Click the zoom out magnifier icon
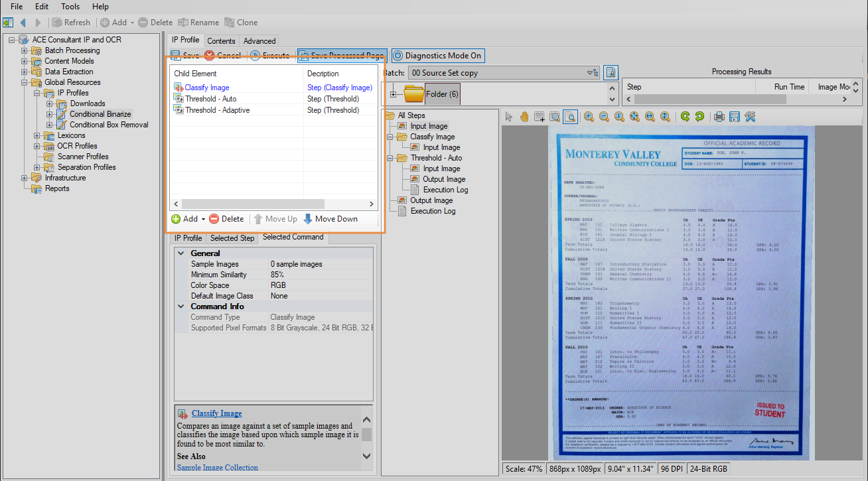Image resolution: width=868 pixels, height=481 pixels. pyautogui.click(x=604, y=117)
